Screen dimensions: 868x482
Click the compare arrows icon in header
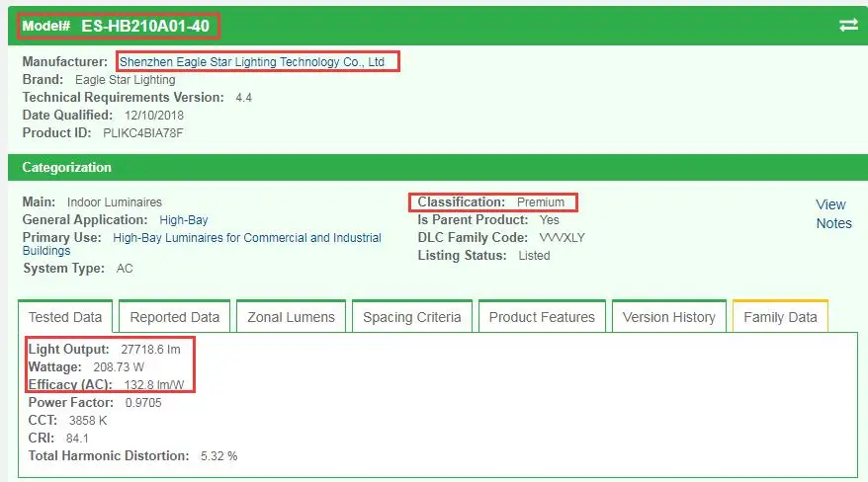tap(848, 25)
